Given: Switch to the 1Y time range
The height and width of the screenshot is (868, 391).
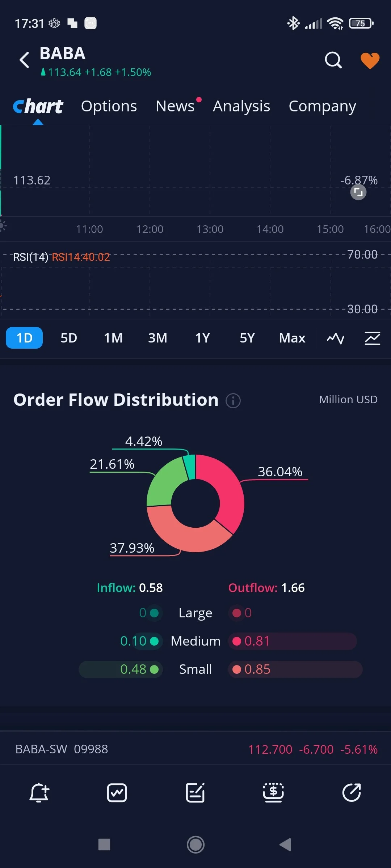Looking at the screenshot, I should pyautogui.click(x=203, y=338).
